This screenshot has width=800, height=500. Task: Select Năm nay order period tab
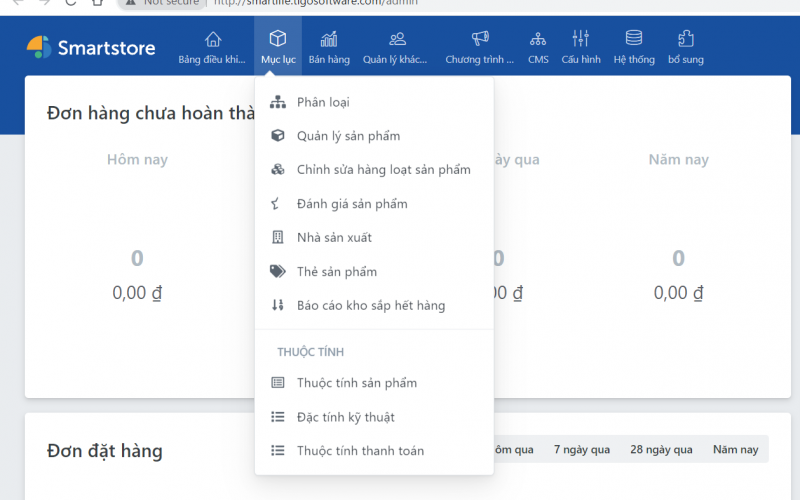point(735,449)
